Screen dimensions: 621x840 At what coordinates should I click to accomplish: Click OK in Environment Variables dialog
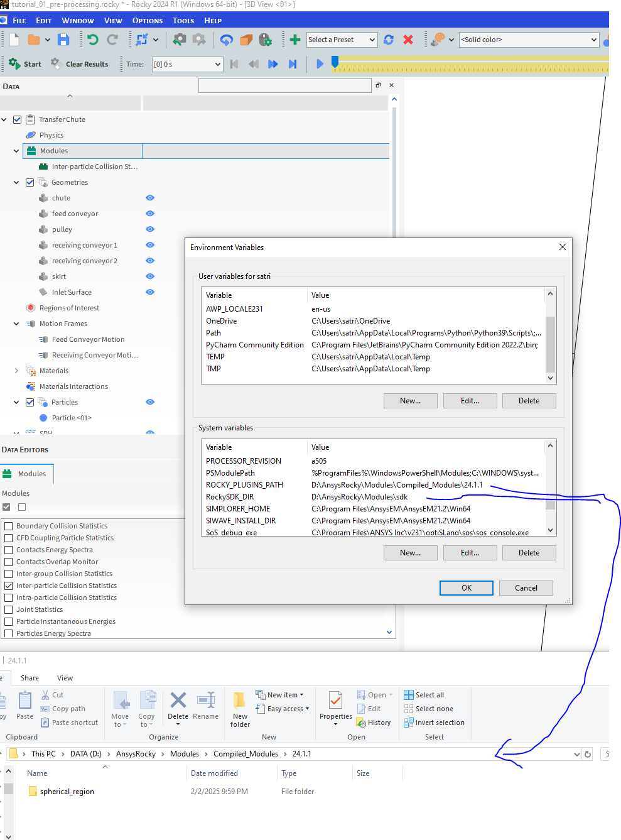pos(467,588)
